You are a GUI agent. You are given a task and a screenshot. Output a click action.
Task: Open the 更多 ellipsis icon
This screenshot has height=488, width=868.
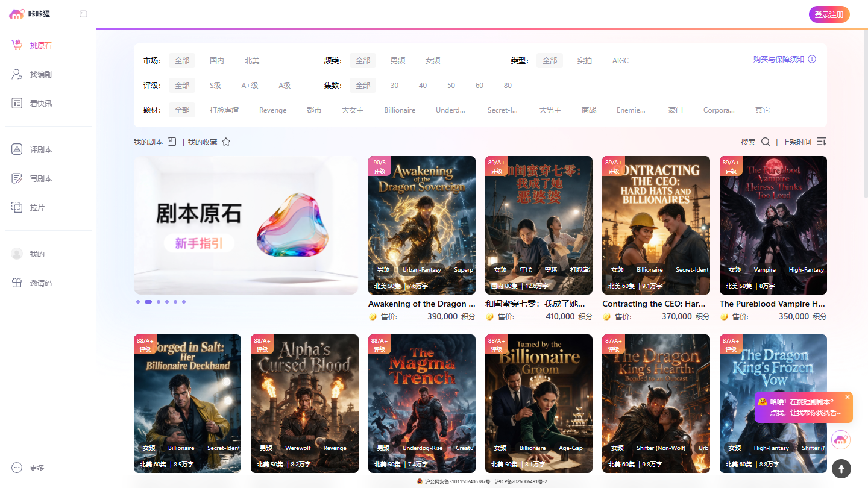pyautogui.click(x=17, y=468)
